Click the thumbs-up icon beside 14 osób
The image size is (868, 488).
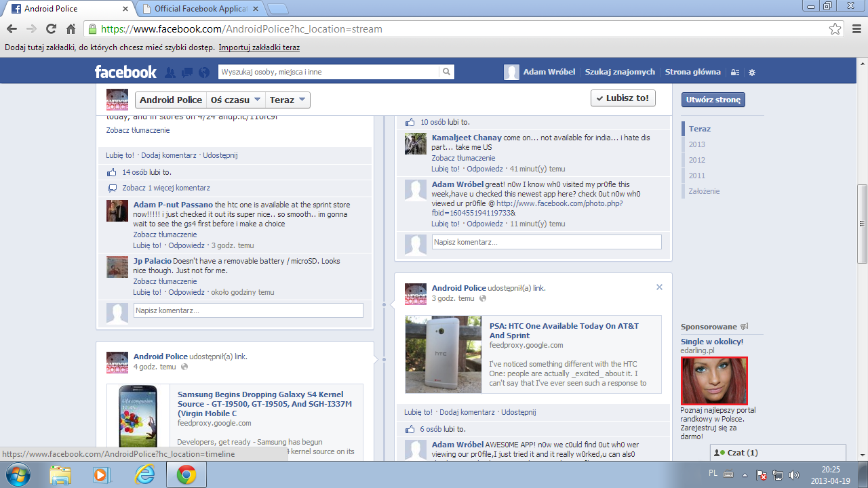coord(112,172)
